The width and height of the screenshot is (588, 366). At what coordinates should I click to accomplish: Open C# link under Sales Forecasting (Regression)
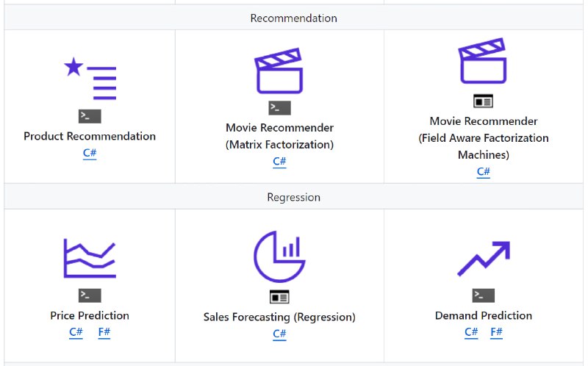pyautogui.click(x=279, y=334)
